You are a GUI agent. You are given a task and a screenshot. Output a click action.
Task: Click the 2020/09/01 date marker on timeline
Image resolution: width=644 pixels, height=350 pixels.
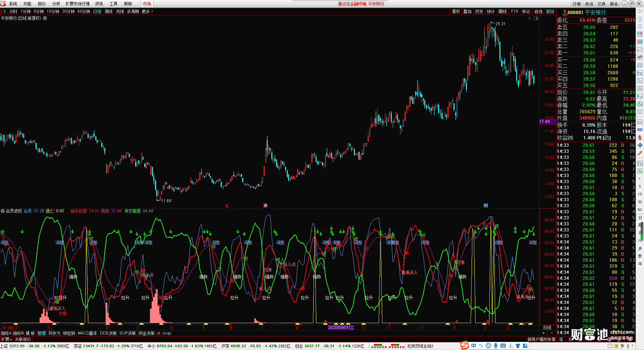[x=341, y=327]
